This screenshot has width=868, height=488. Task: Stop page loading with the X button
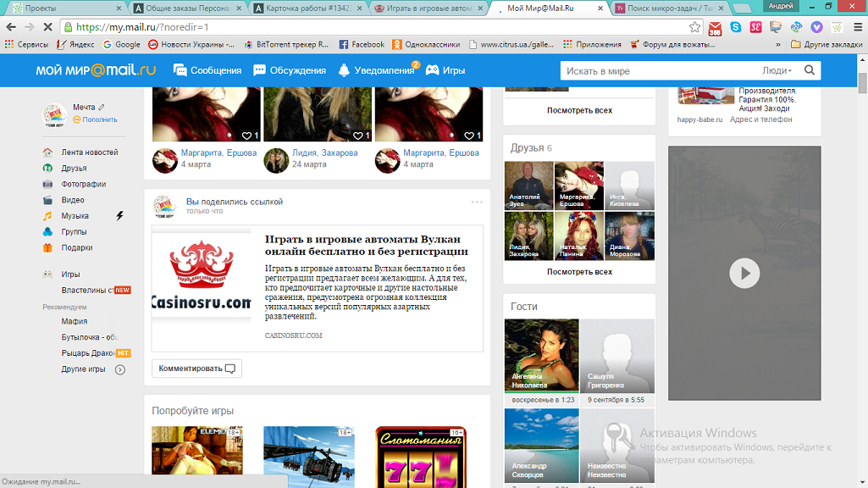tap(47, 27)
